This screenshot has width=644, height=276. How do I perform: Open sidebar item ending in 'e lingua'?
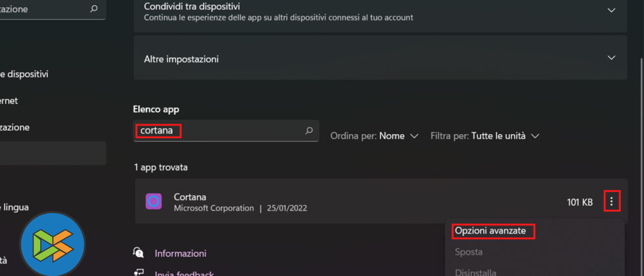click(x=14, y=208)
